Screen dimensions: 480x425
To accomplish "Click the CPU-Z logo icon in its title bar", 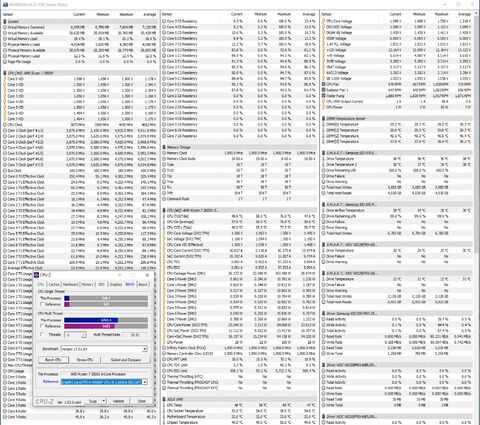I will pos(37,275).
